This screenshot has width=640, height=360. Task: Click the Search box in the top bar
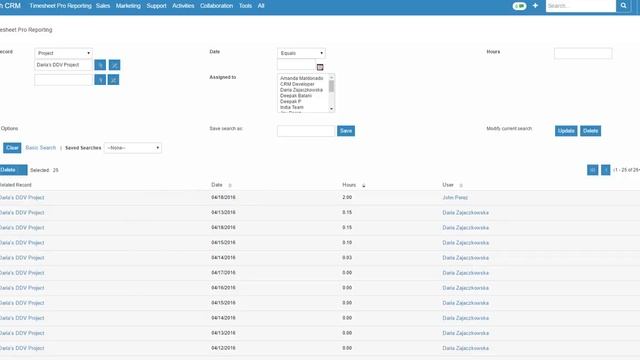click(x=581, y=6)
